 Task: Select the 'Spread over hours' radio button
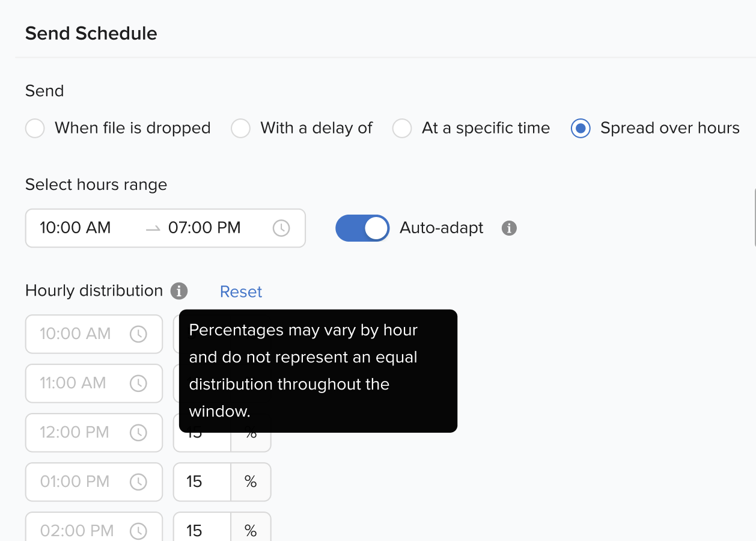pyautogui.click(x=581, y=129)
